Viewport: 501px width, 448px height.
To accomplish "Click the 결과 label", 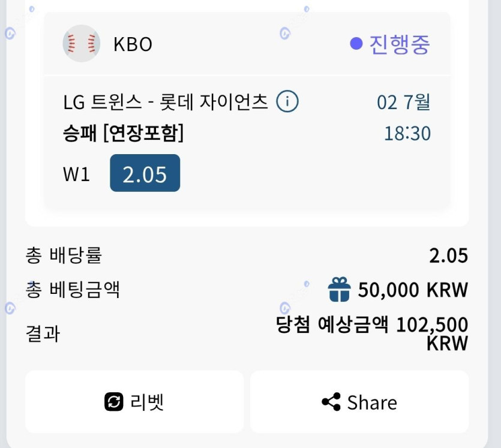I will 43,333.
